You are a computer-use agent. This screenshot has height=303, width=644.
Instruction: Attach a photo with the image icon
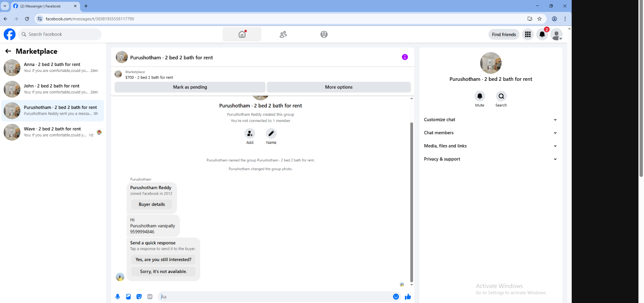128,297
